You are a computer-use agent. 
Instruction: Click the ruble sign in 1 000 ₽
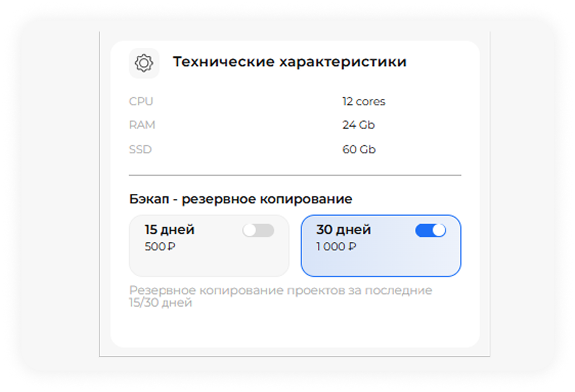352,246
